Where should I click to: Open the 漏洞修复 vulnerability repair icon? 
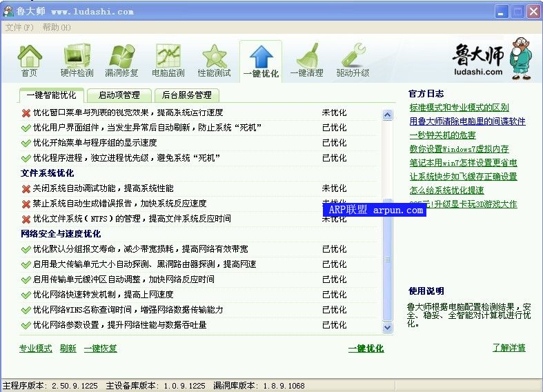[121, 61]
